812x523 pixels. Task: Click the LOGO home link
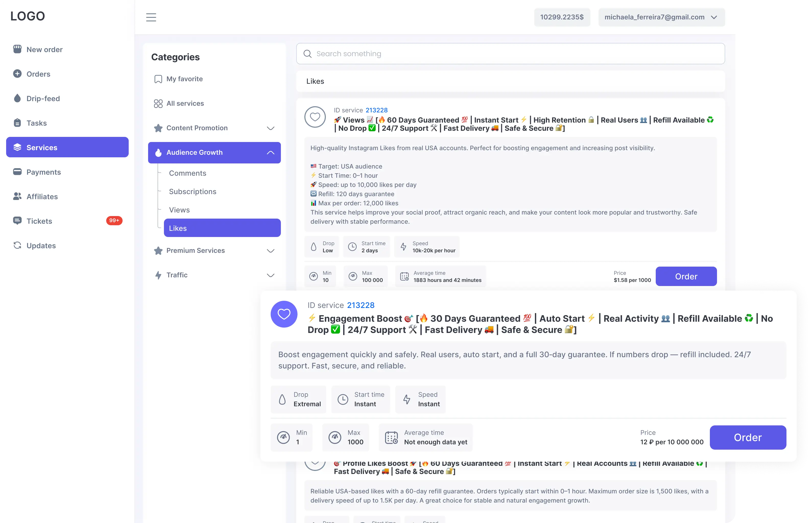coord(28,16)
